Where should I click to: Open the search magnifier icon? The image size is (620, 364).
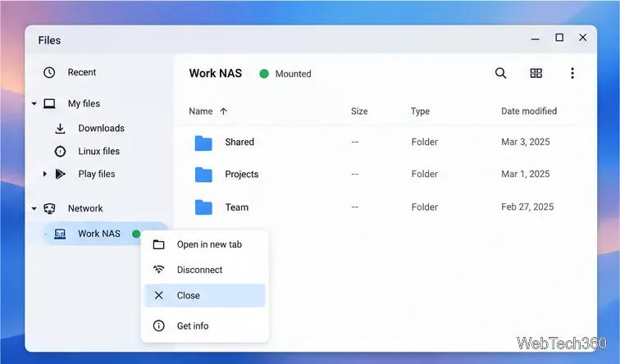tap(500, 73)
